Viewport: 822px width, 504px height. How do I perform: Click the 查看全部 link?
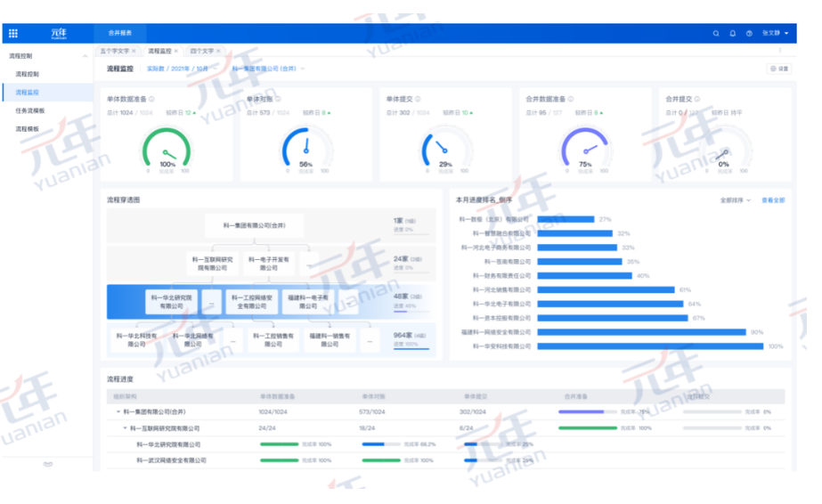[773, 200]
